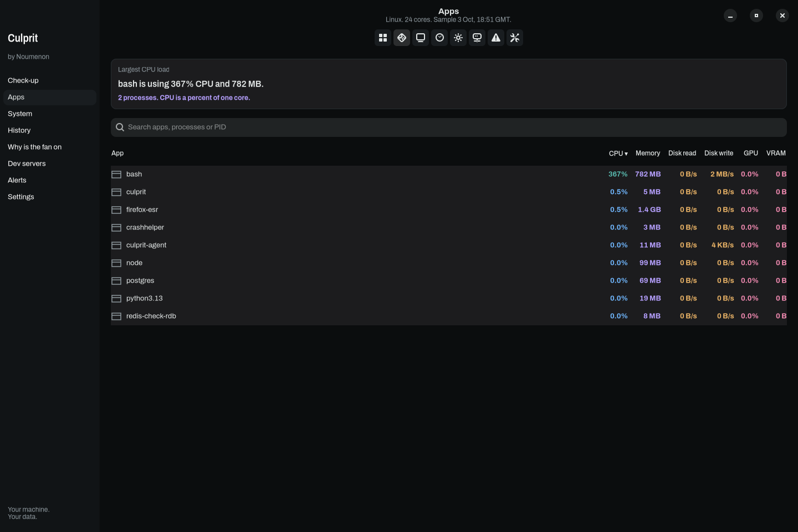798x532 pixels.
Task: Select the culprit-agent row name
Action: pos(146,245)
